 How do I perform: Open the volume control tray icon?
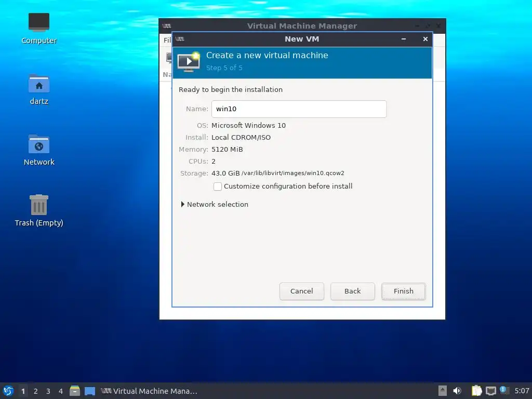(x=457, y=391)
